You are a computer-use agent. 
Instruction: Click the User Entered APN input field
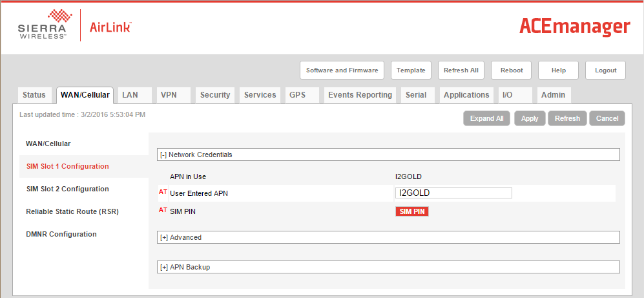tap(454, 193)
